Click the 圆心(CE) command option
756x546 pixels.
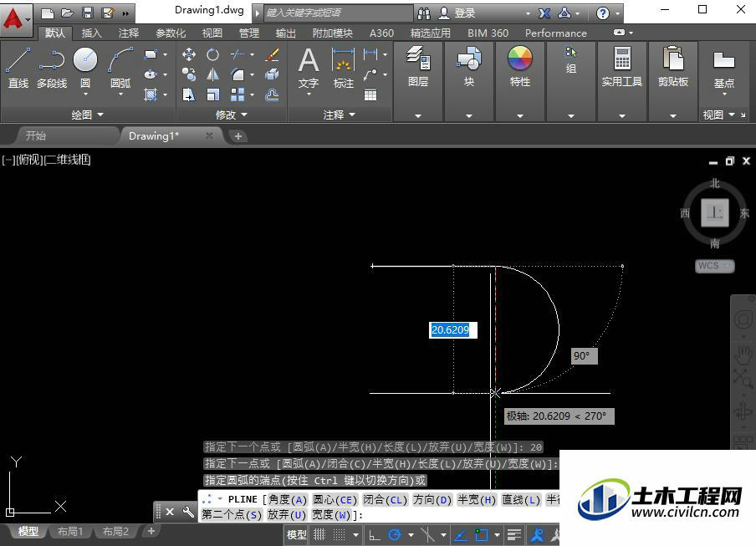click(x=335, y=500)
